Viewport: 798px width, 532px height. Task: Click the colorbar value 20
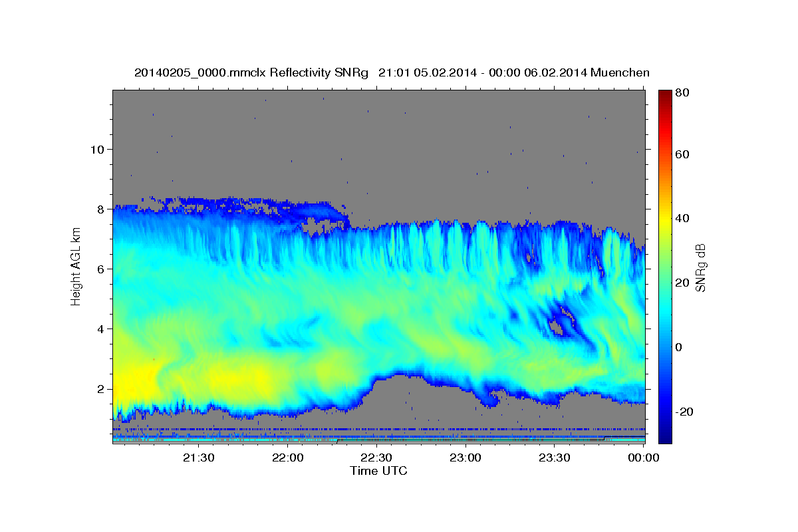point(682,283)
